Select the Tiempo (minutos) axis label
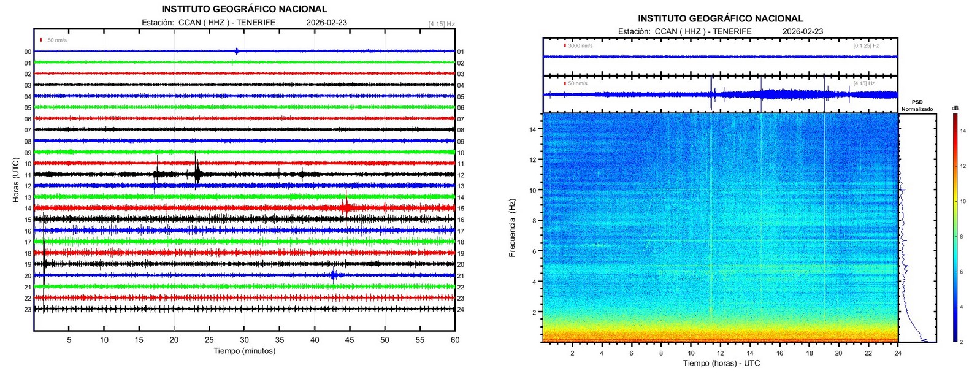980x387 pixels. (x=244, y=351)
